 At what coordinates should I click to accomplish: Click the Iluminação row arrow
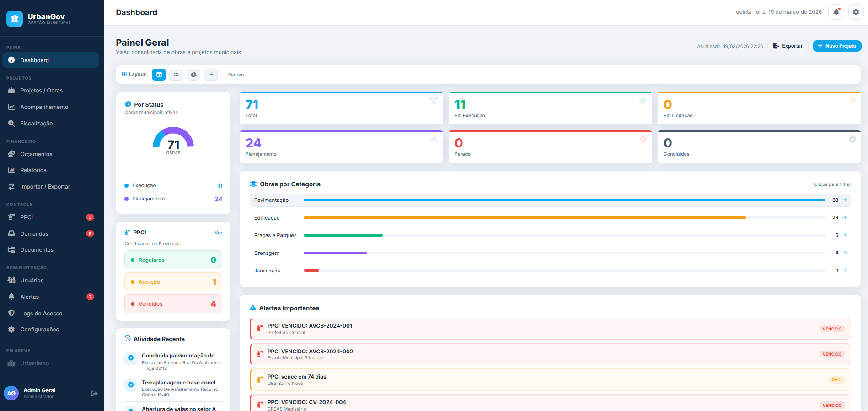point(845,270)
